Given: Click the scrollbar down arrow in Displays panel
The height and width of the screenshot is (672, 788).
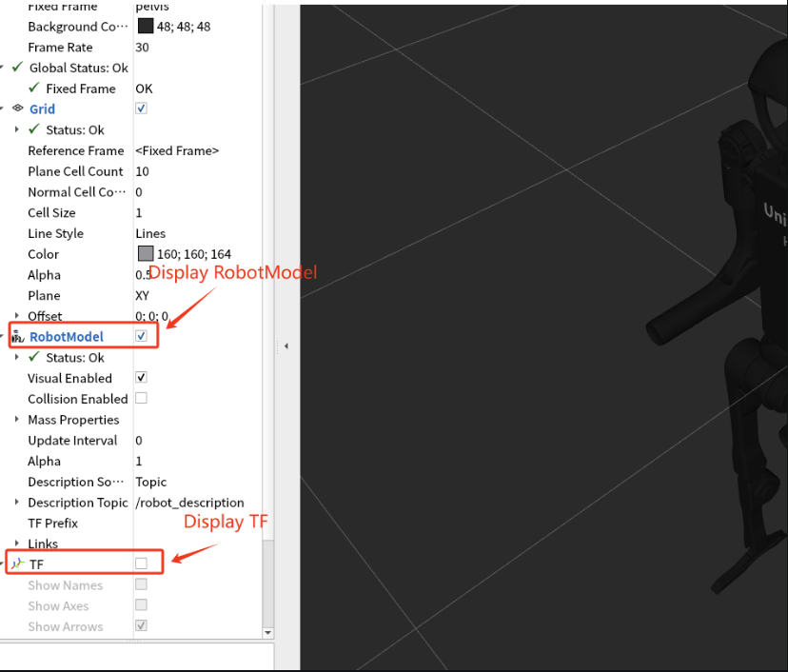Looking at the screenshot, I should coord(267,633).
